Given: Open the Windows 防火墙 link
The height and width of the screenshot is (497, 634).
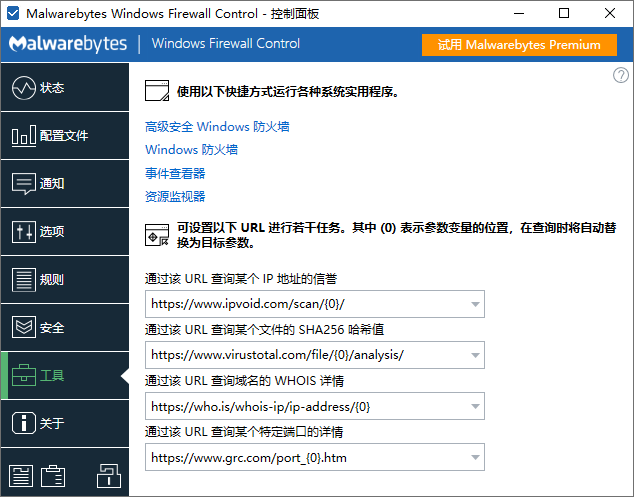Looking at the screenshot, I should [191, 150].
